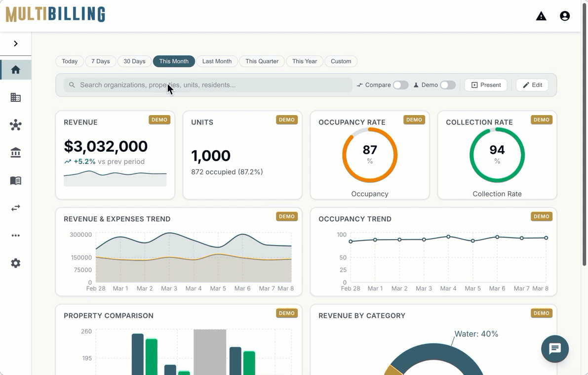
Task: Switch to the This Quarter tab
Action: [262, 61]
